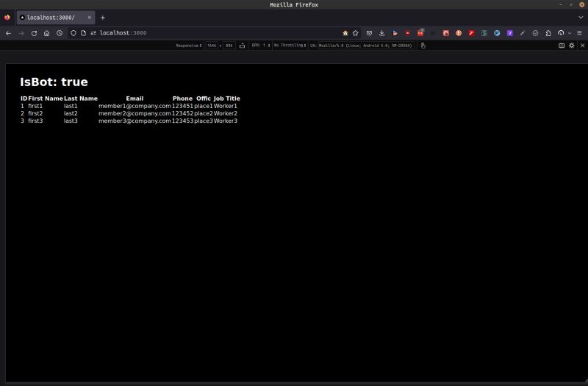Open the extensions puzzle-piece menu
This screenshot has width=588, height=386.
point(548,33)
